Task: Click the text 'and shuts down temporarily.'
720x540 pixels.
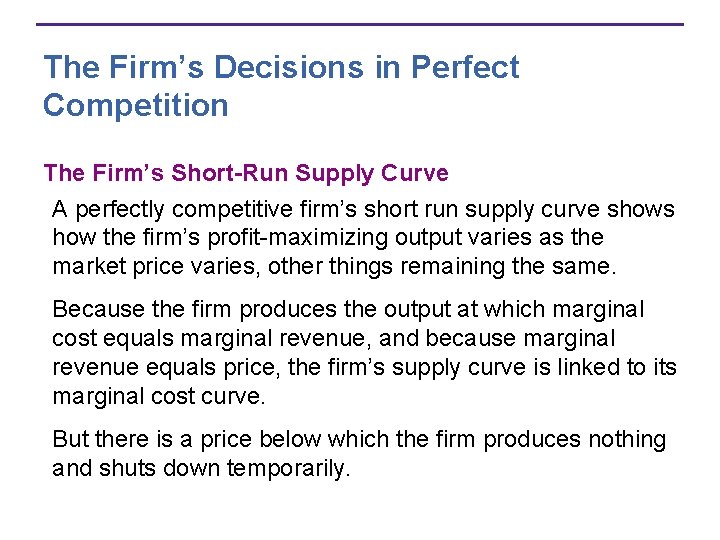Action: coord(201,469)
